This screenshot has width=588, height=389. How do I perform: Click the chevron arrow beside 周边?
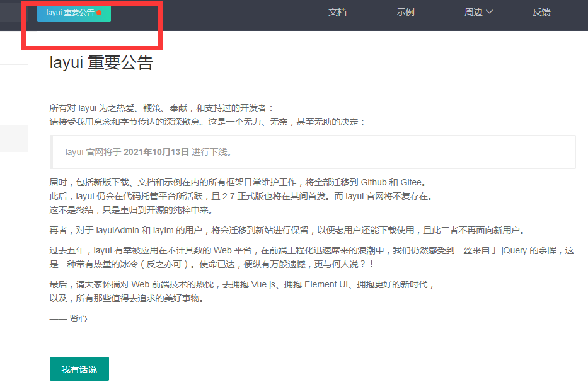pos(490,12)
